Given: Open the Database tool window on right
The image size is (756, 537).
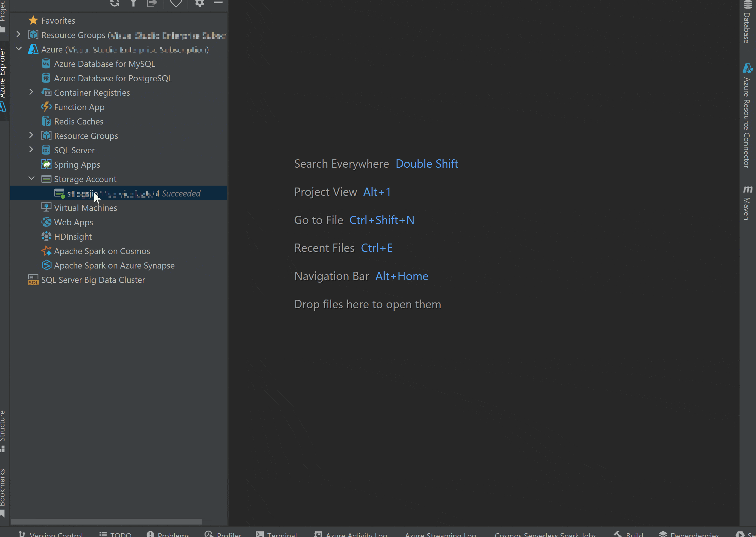Looking at the screenshot, I should [747, 22].
